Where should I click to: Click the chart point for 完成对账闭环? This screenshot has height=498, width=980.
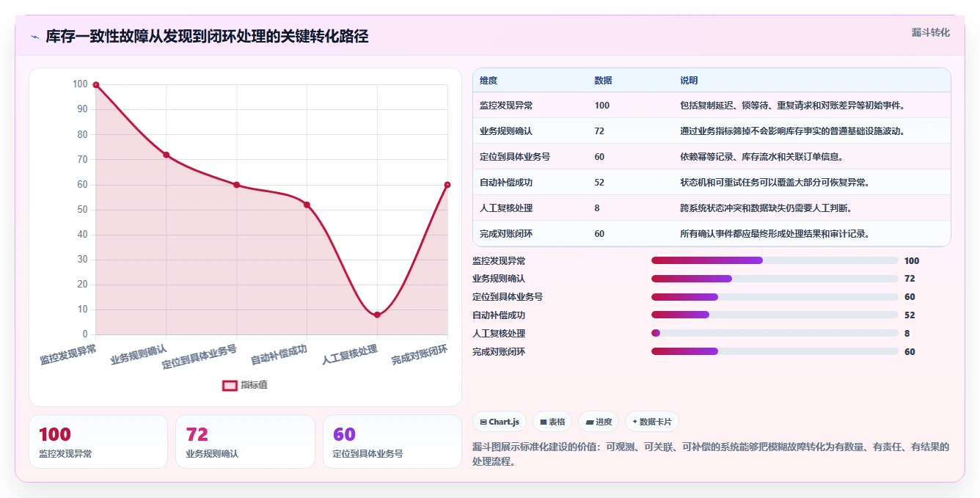(x=447, y=185)
